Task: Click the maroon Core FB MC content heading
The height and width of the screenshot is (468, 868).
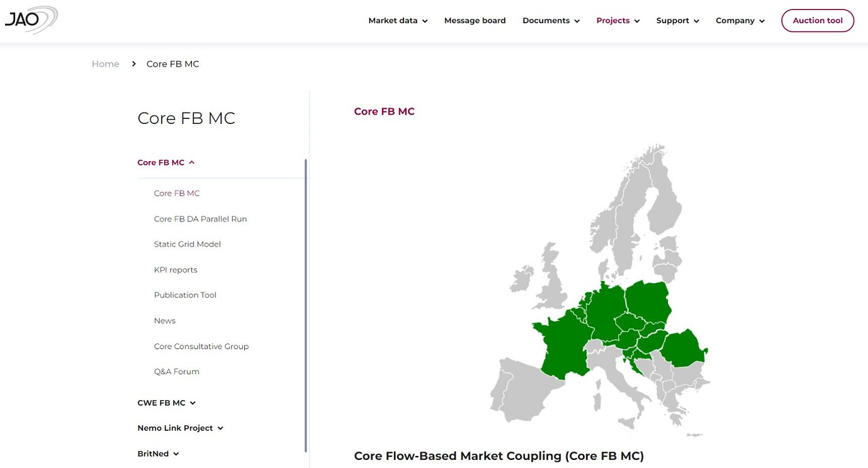Action: [384, 111]
